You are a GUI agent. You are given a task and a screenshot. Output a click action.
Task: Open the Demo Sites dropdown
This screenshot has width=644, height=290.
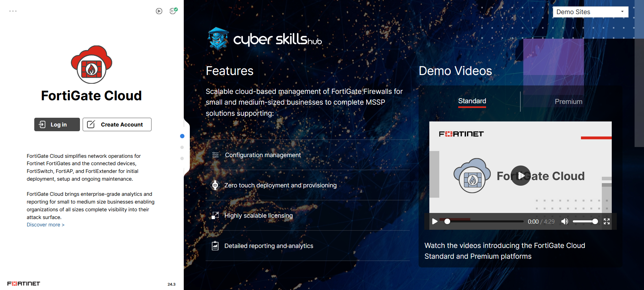[x=590, y=12]
